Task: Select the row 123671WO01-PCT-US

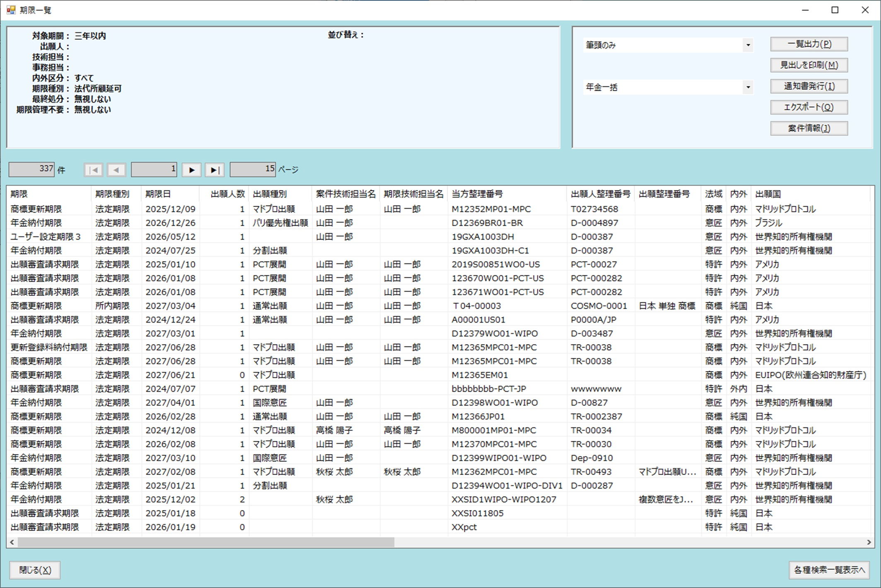Action: click(x=439, y=292)
